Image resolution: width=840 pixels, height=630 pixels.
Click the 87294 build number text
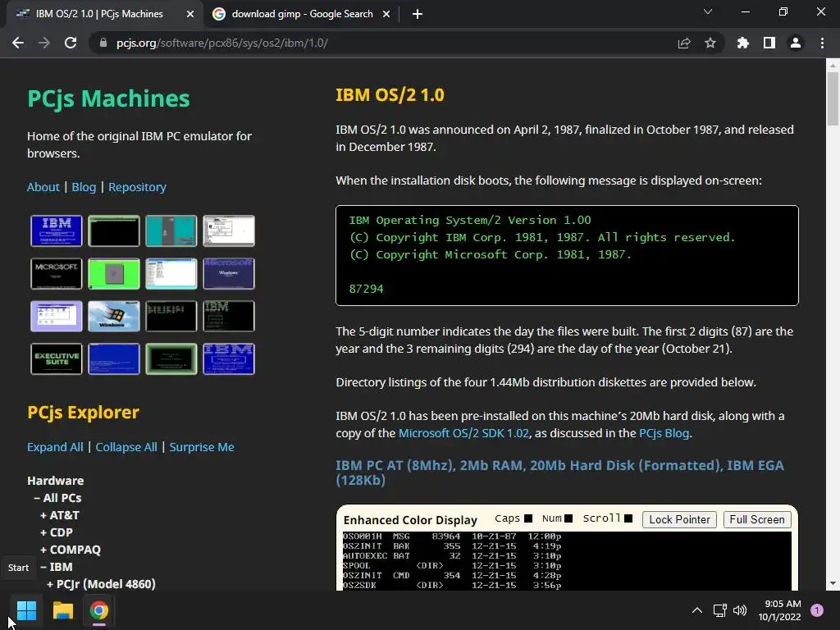point(367,289)
